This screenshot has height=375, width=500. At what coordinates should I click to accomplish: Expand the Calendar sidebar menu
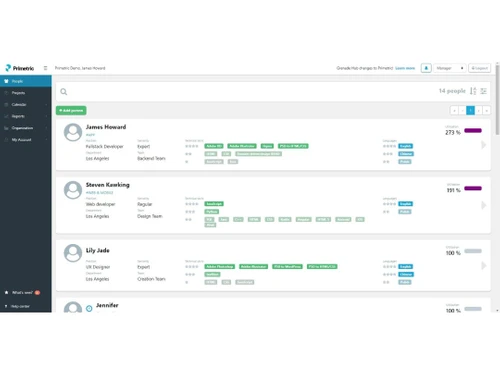point(26,105)
